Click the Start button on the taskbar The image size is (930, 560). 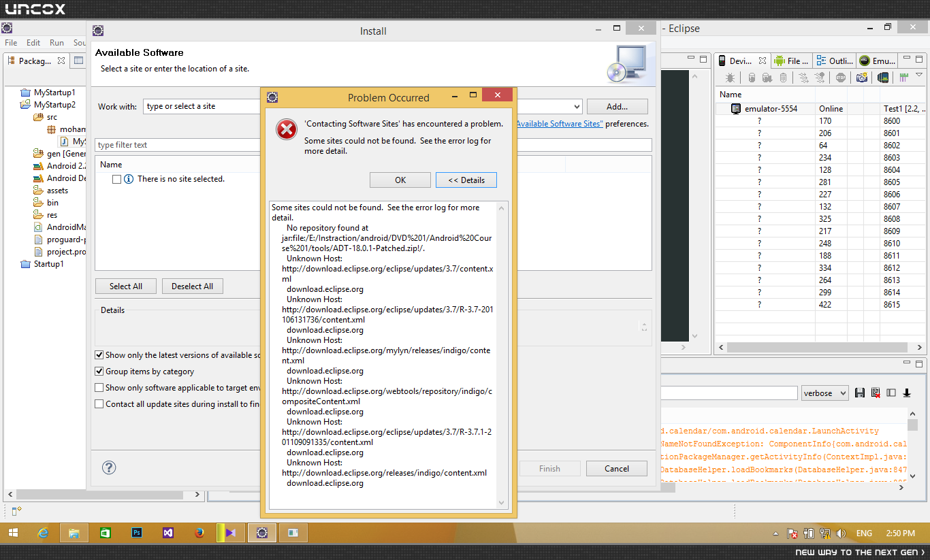coord(13,533)
